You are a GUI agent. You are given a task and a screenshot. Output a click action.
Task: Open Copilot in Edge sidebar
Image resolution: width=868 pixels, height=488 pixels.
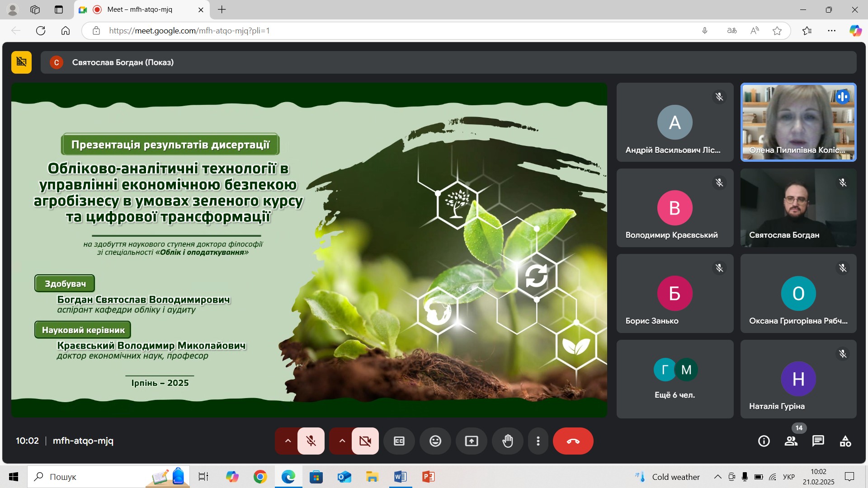coord(855,31)
